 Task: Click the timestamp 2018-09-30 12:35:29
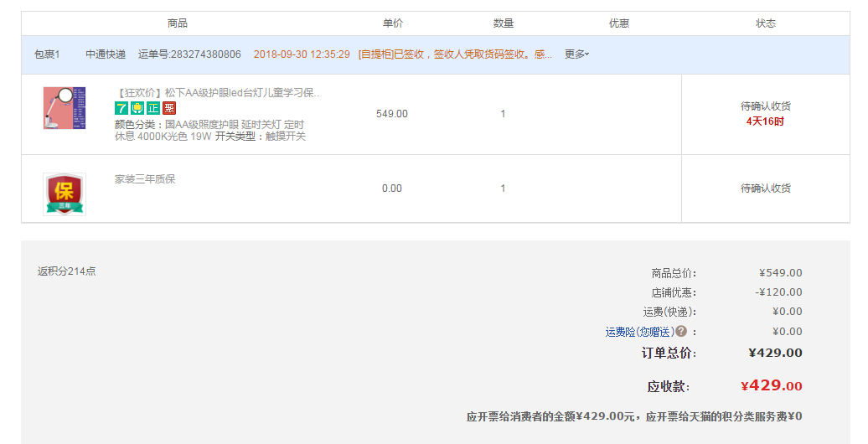tap(302, 54)
